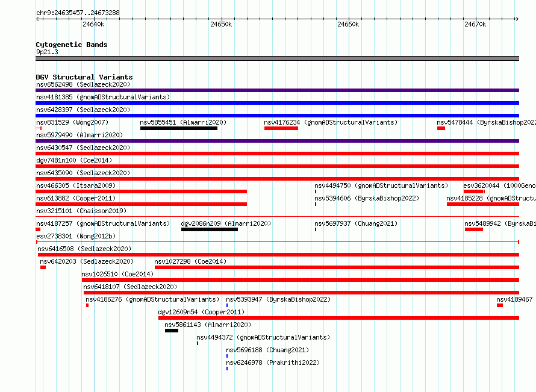
Task: Open variant nsv6420203 (Sedlazeck2020) label
Action: tap(87, 261)
